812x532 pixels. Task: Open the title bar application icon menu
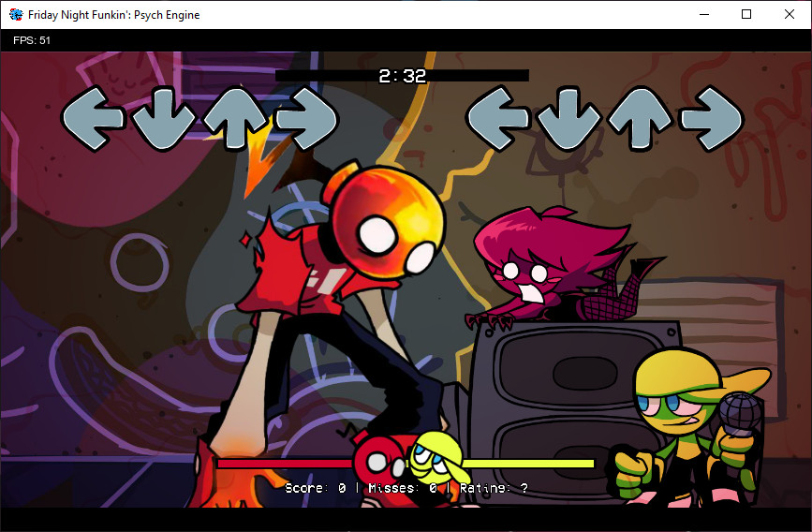click(15, 15)
